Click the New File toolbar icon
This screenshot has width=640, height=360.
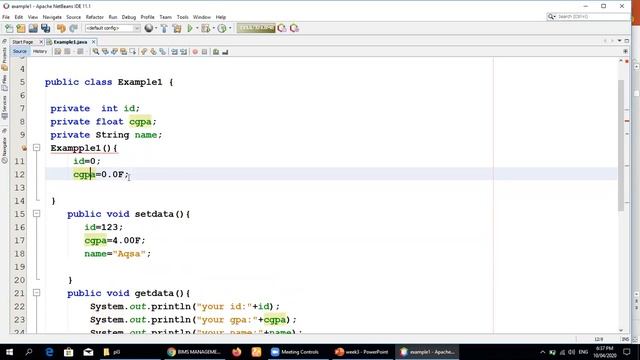[9, 28]
